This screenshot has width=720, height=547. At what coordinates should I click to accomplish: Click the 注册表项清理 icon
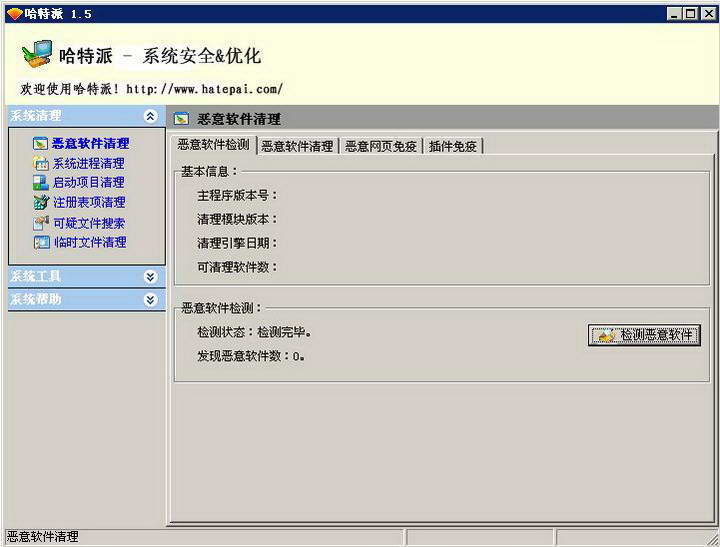pos(41,202)
